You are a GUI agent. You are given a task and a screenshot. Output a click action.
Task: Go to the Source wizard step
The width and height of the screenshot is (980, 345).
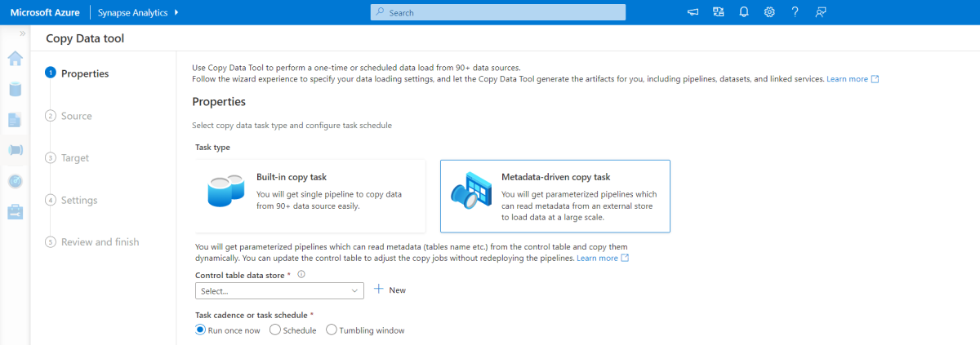[76, 116]
